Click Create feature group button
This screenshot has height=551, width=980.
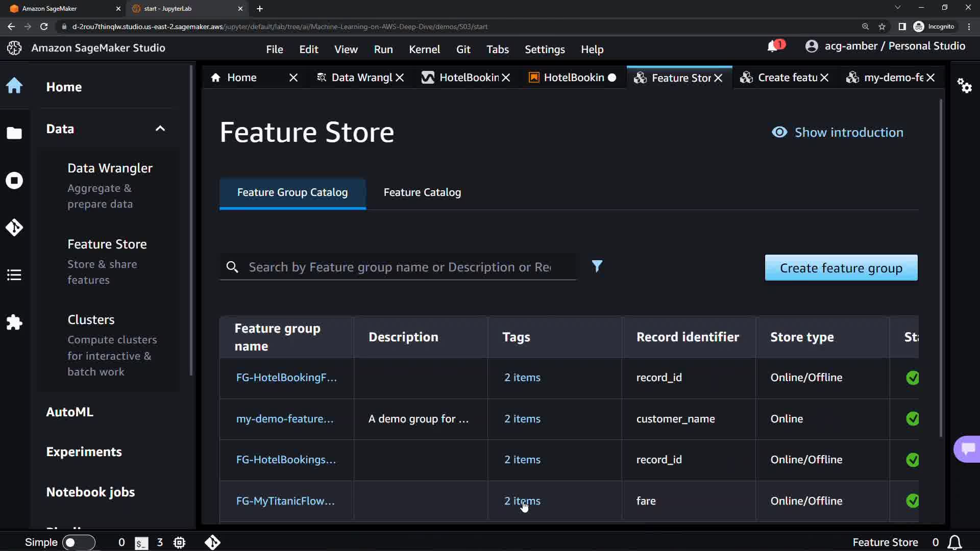841,268
